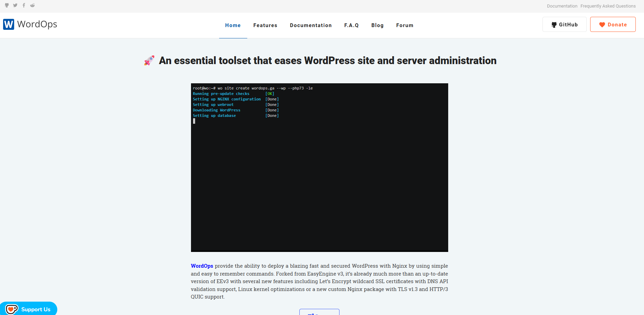The width and height of the screenshot is (644, 315).
Task: Click the heart icon on Donate button
Action: [x=602, y=25]
